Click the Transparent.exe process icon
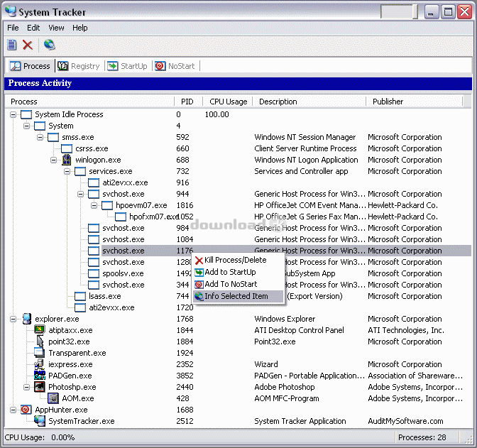The width and height of the screenshot is (477, 448). (40, 352)
